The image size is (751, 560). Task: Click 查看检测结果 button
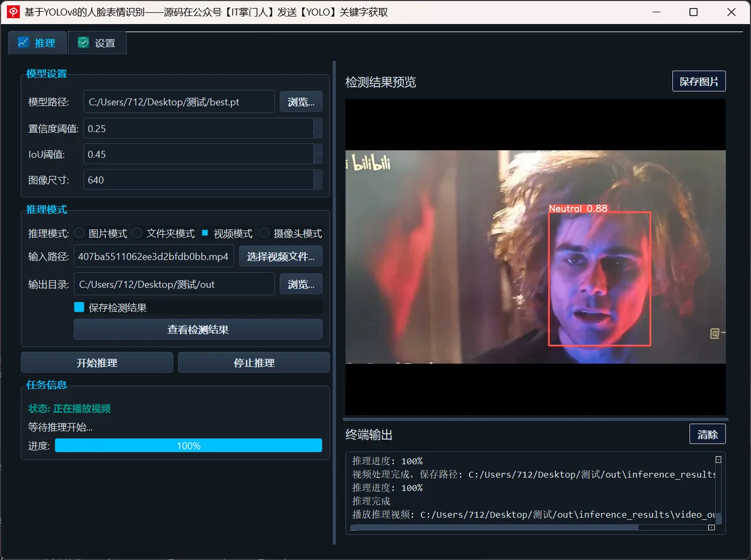click(x=198, y=329)
